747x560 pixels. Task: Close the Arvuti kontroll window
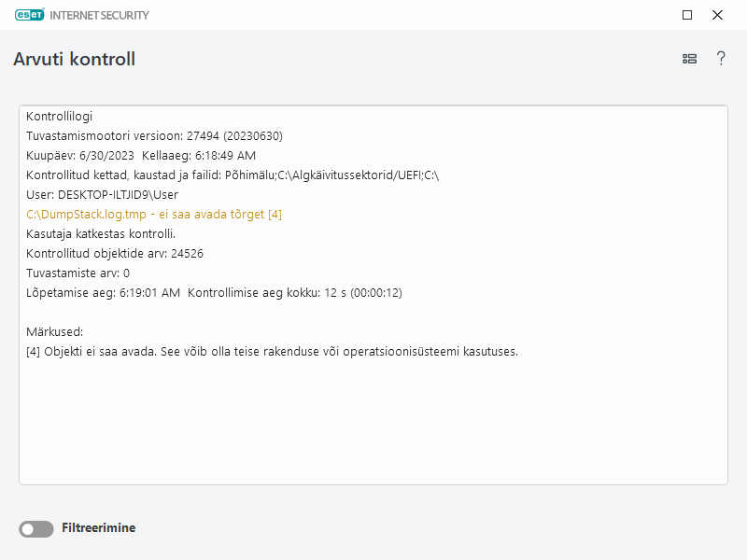pyautogui.click(x=717, y=15)
